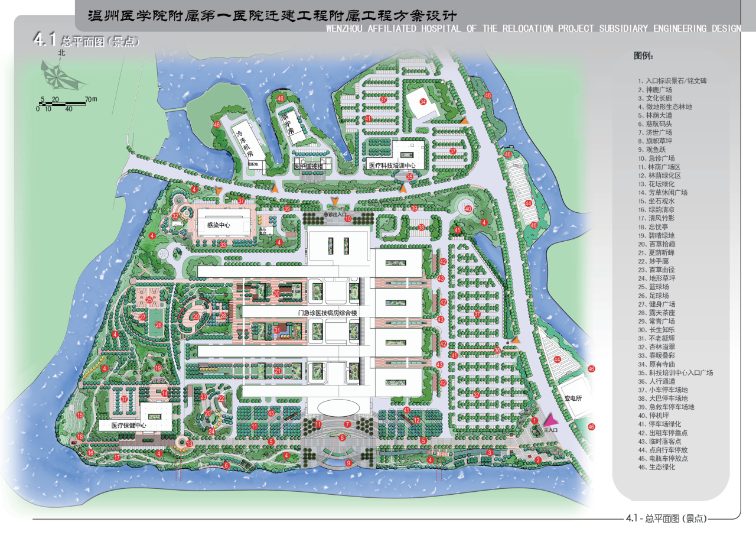Click legend entry 40、停机坪

(x=654, y=416)
